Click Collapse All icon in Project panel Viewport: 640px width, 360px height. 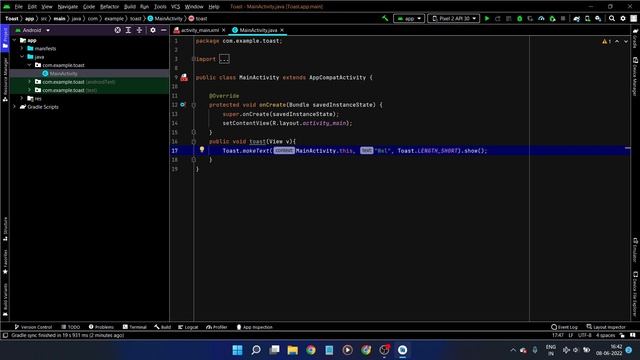point(139,30)
